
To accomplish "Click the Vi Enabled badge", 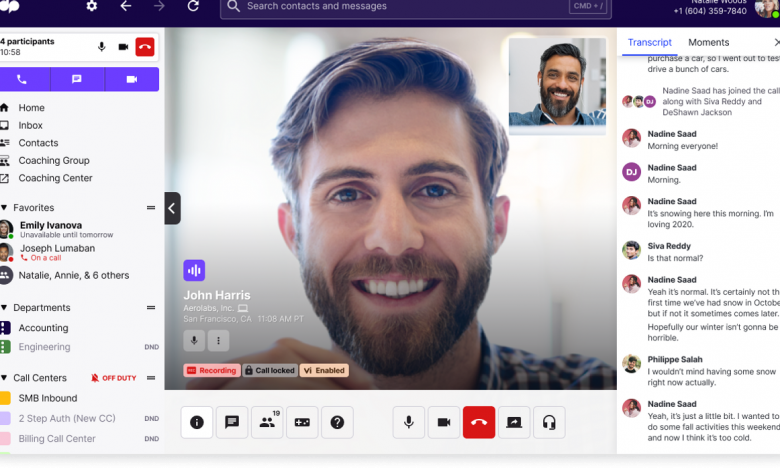I will point(324,371).
